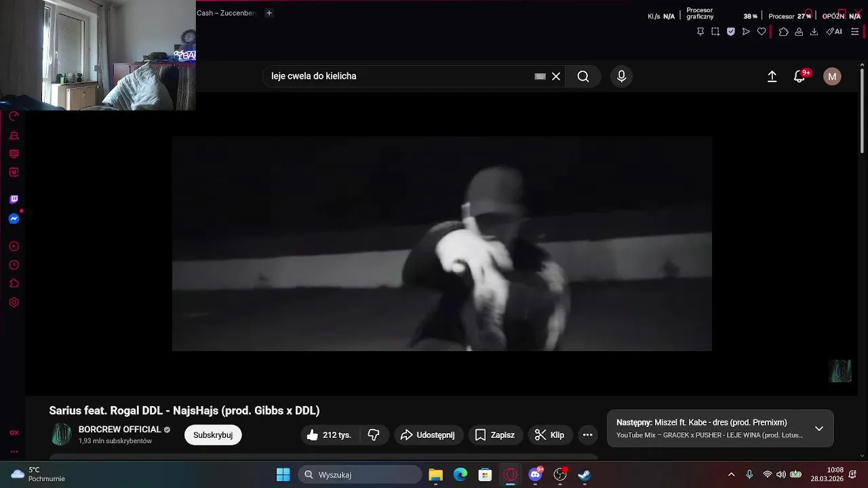Open the profile account icon in toolbar
Screen dimensions: 868x488
coord(799,31)
